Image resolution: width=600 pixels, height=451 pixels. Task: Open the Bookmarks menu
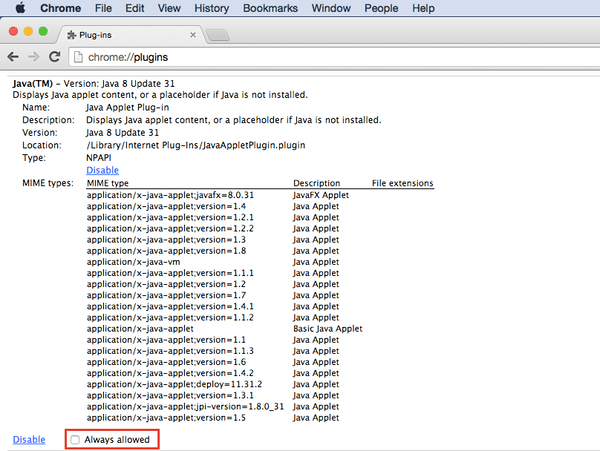coord(270,8)
